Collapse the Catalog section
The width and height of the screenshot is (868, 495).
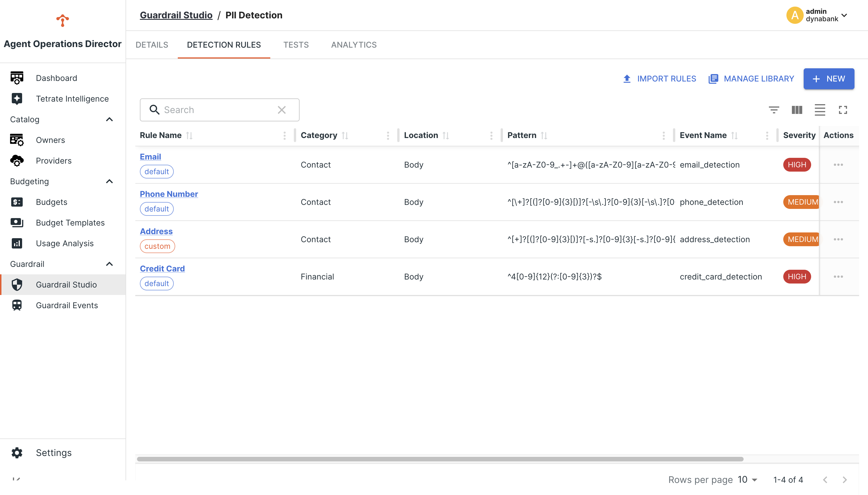[x=109, y=119]
